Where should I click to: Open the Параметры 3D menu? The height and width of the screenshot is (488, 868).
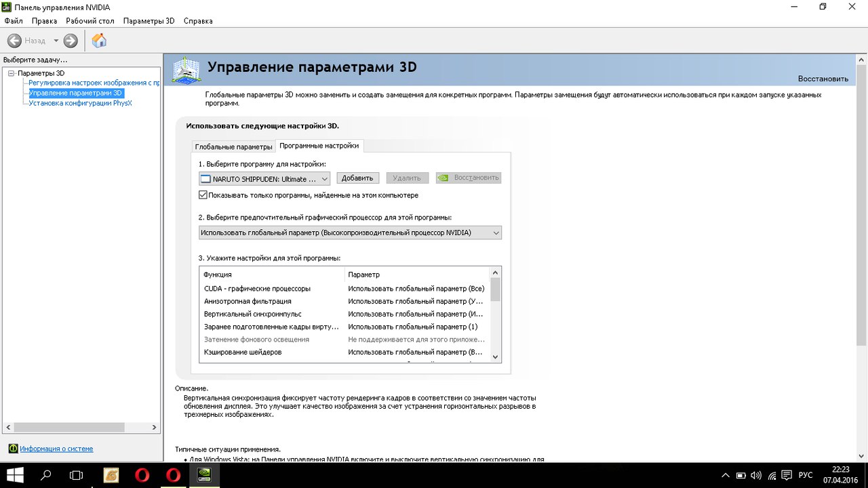(149, 21)
